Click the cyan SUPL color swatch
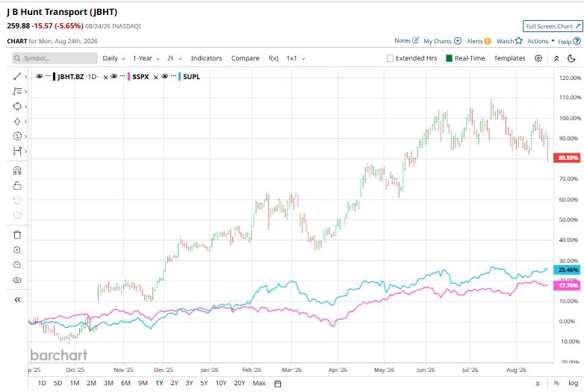This screenshot has height=392, width=584. click(180, 77)
